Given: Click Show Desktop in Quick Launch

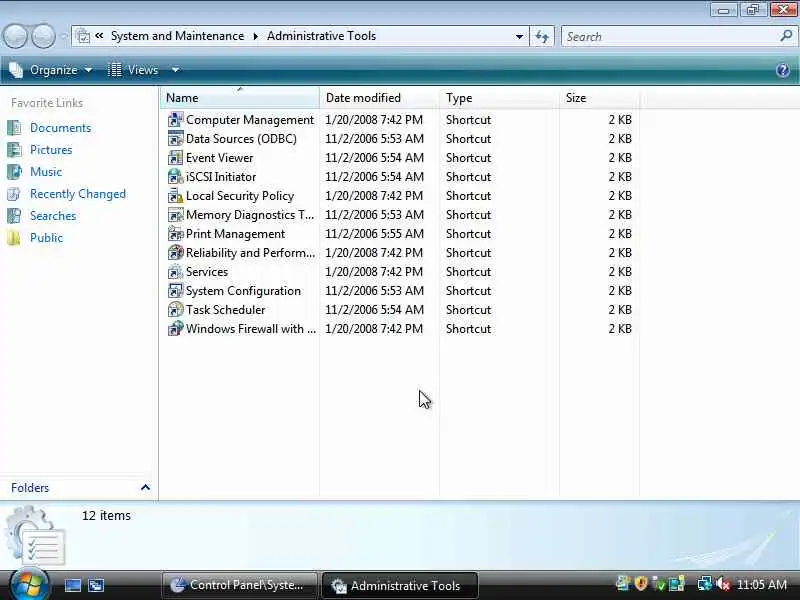Looking at the screenshot, I should (x=72, y=585).
